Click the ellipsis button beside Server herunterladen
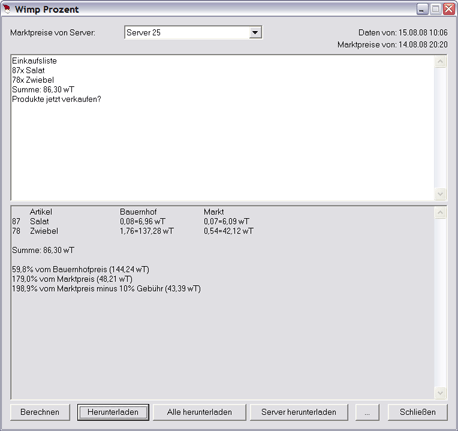The image size is (458, 431). point(367,412)
